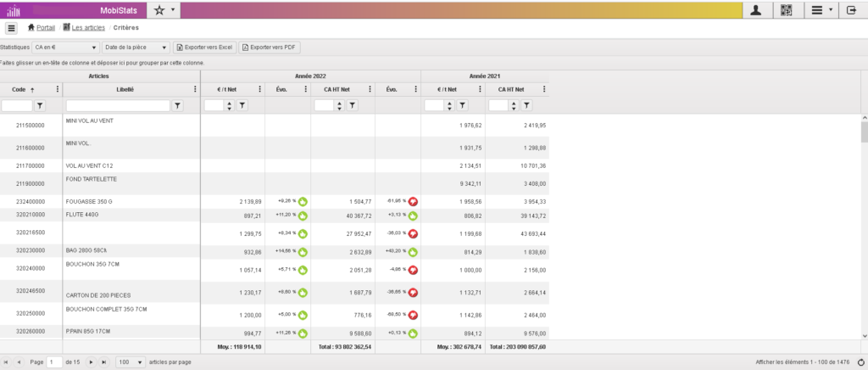
Task: Open the favorites star menu
Action: [164, 10]
